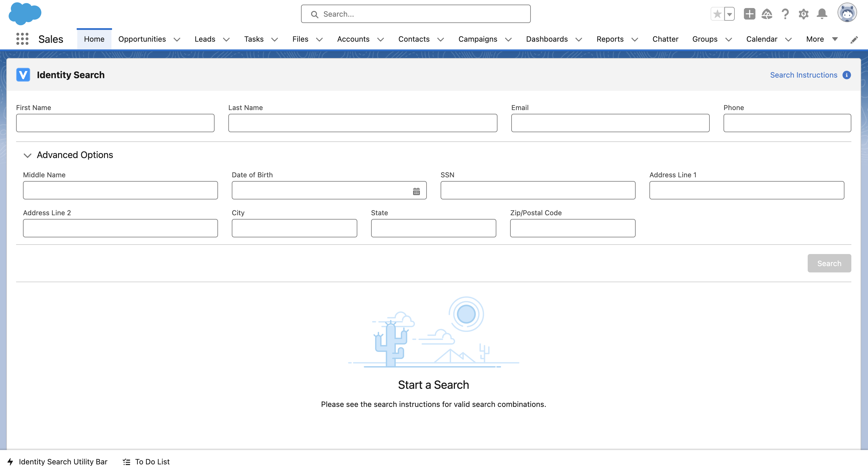Click the Middle Name field
Viewport: 868px width, 473px height.
click(120, 190)
